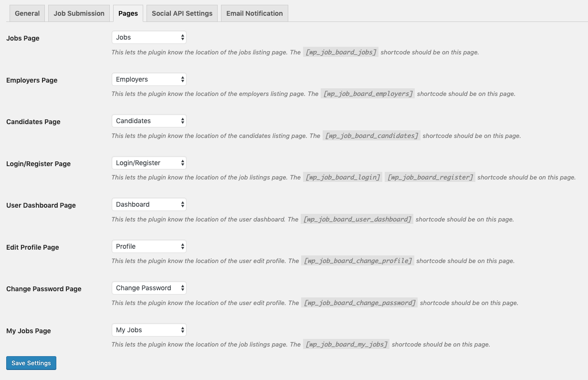
Task: Open the Candidates Page selector
Action: (x=149, y=121)
